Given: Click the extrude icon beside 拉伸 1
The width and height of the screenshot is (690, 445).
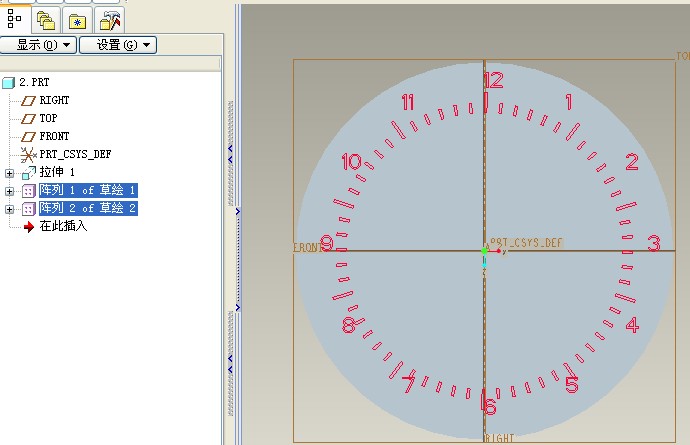Looking at the screenshot, I should [29, 173].
